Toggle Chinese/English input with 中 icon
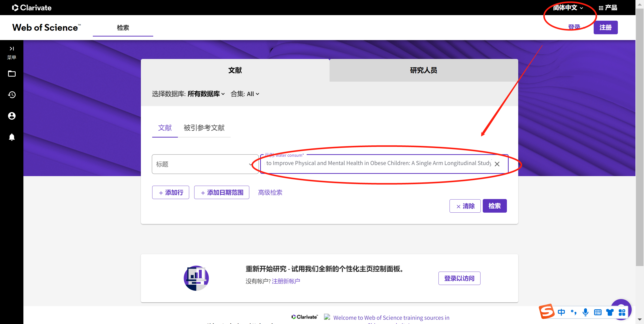This screenshot has height=324, width=644. coord(561,312)
